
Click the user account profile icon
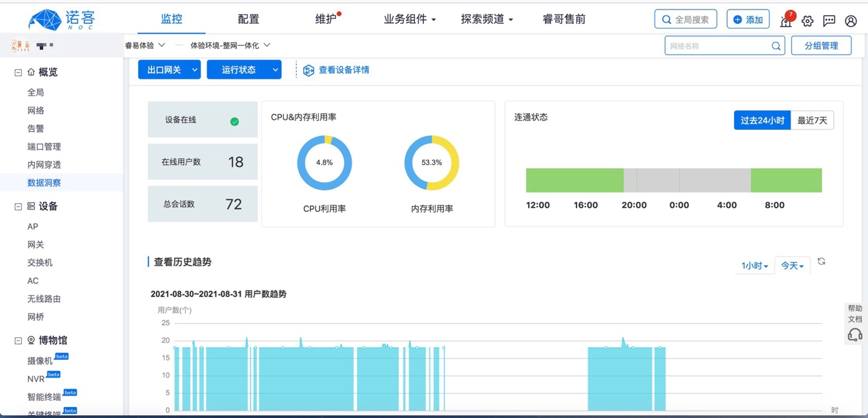tap(851, 21)
